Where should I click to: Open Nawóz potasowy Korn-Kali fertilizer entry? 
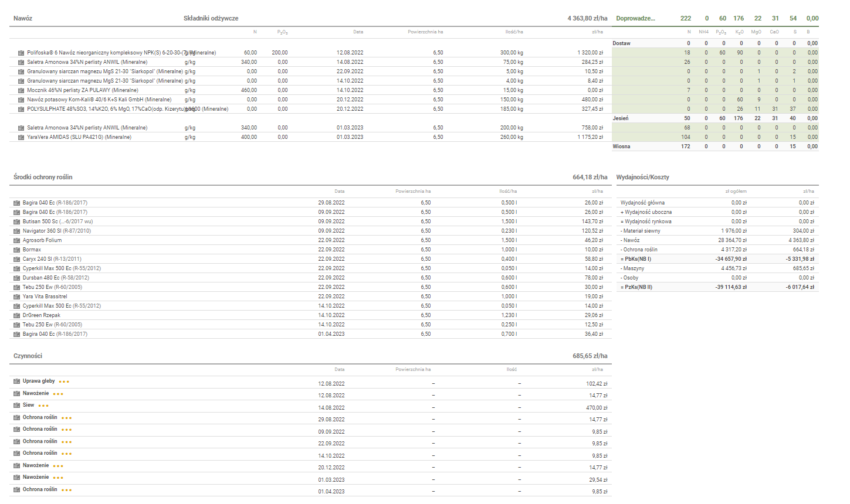coord(99,100)
